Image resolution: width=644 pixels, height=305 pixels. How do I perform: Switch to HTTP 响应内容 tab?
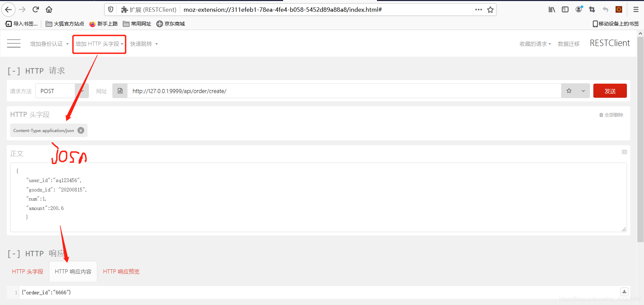pos(73,271)
